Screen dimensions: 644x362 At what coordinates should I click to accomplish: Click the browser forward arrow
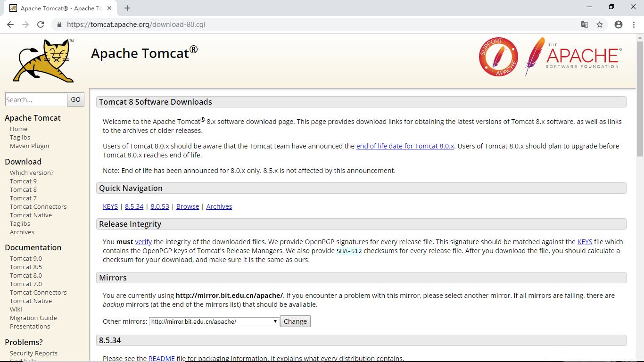pyautogui.click(x=25, y=25)
